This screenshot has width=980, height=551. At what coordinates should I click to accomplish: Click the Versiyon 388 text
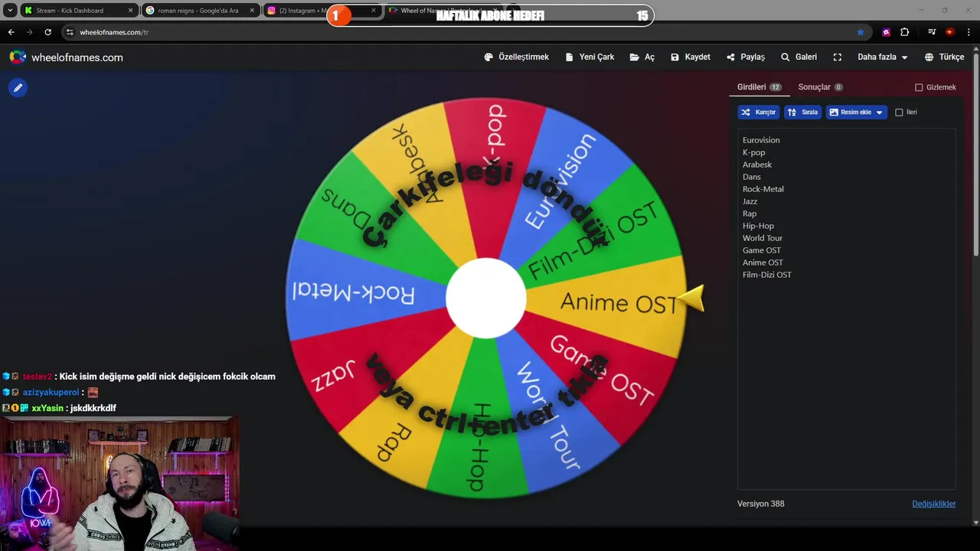click(x=761, y=504)
